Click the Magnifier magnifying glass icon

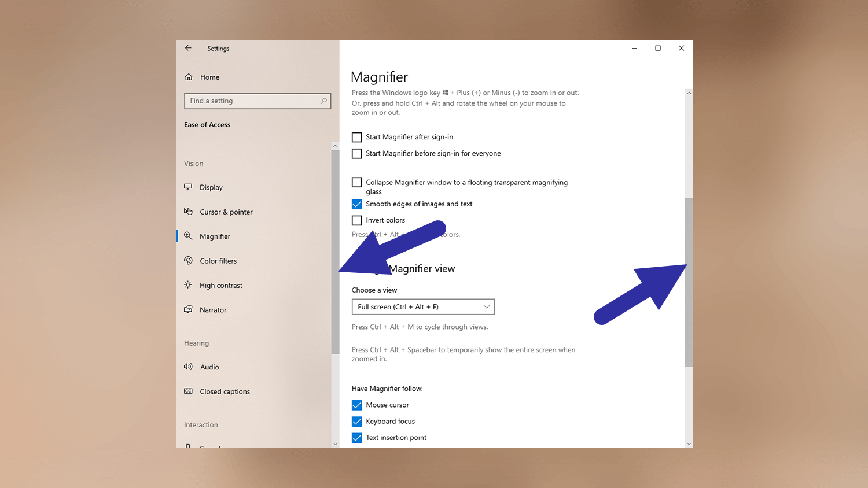point(188,236)
